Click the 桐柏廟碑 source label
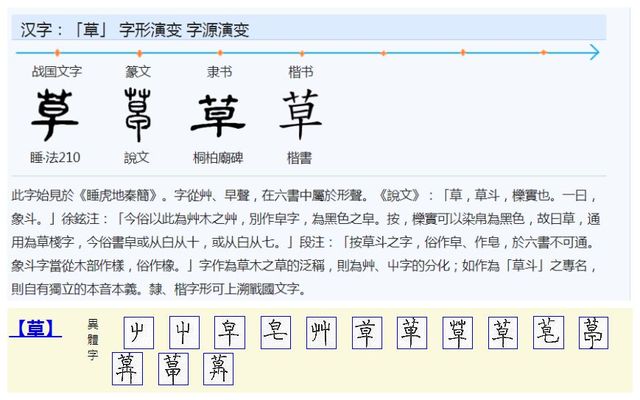The height and width of the screenshot is (400, 640). pos(219,157)
